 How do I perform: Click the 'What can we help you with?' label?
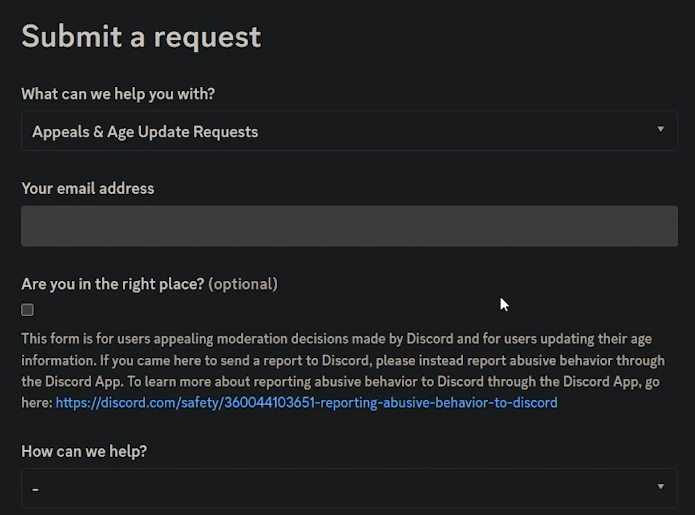tap(118, 94)
